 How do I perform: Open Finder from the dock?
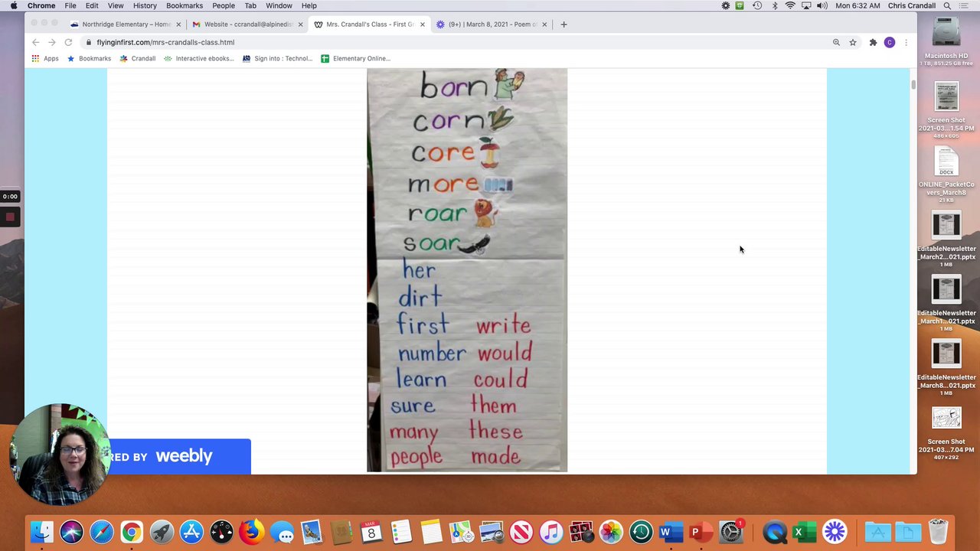click(42, 531)
